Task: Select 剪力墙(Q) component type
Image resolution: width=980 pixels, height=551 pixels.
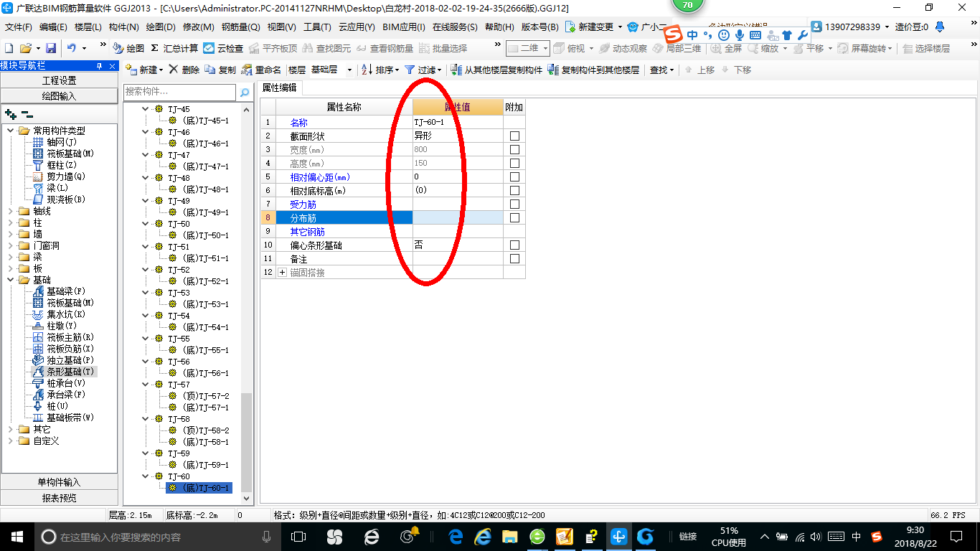Action: [59, 176]
